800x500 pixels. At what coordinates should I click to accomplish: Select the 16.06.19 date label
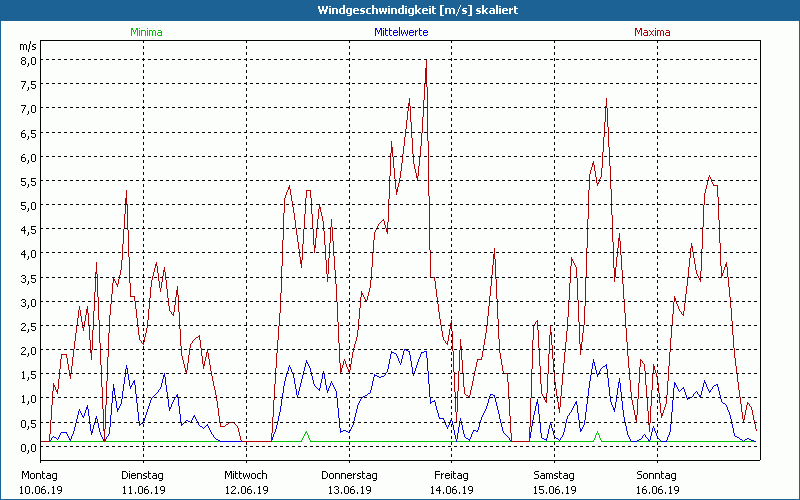click(657, 490)
